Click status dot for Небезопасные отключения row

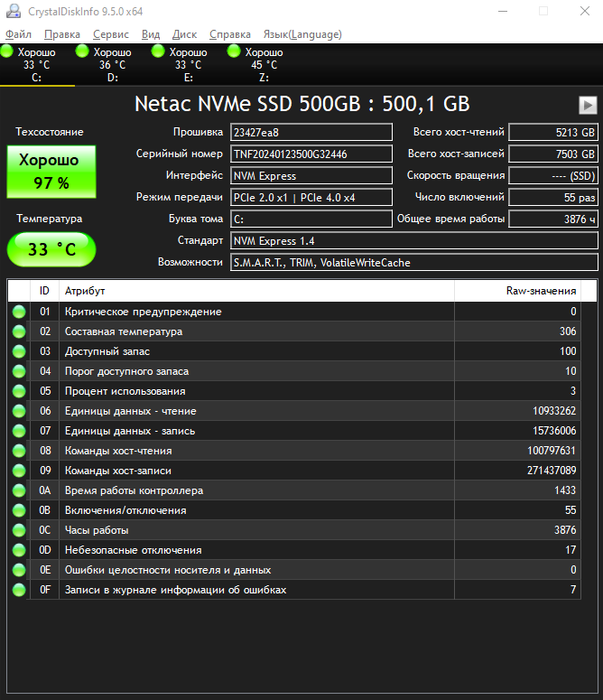19,550
